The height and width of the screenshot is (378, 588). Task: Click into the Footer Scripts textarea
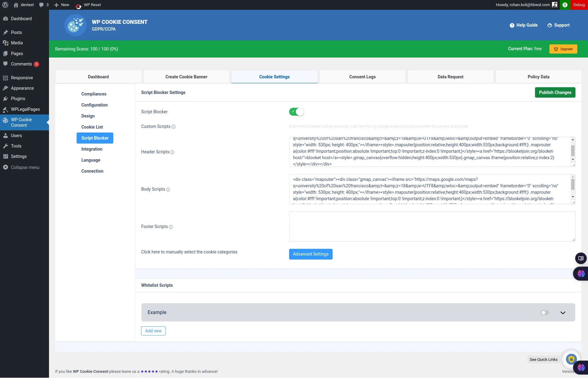tap(432, 226)
